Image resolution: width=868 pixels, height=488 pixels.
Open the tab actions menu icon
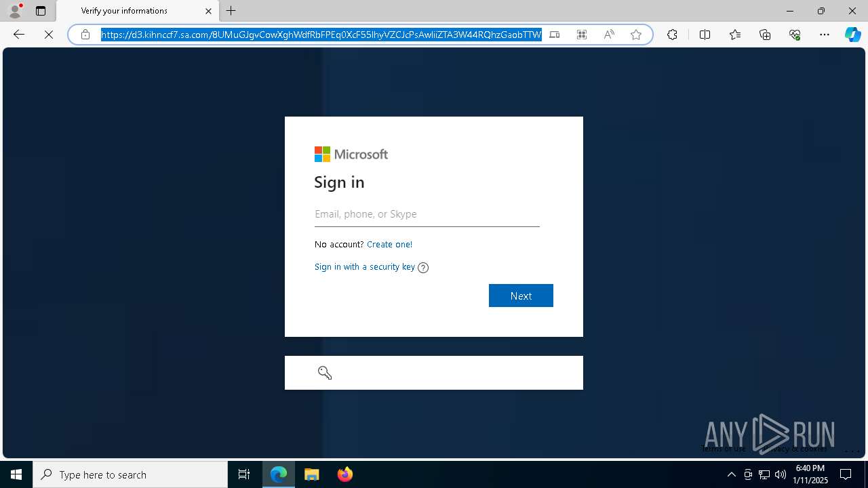pos(41,11)
